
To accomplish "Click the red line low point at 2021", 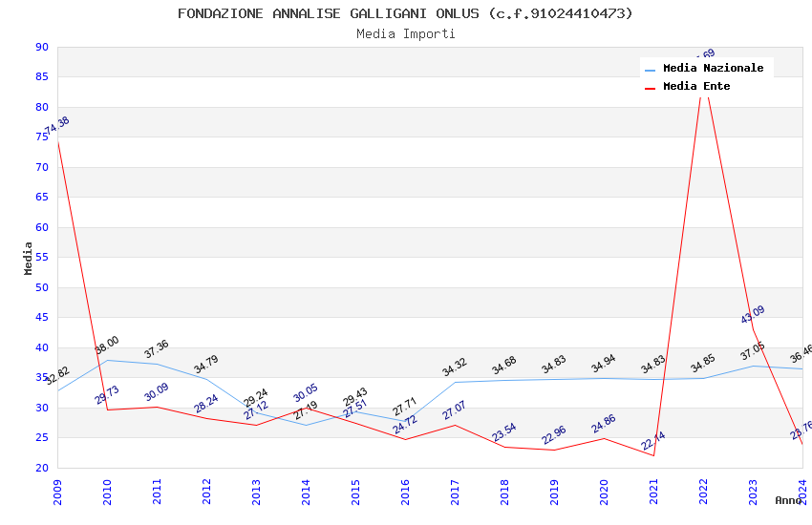I will (653, 455).
